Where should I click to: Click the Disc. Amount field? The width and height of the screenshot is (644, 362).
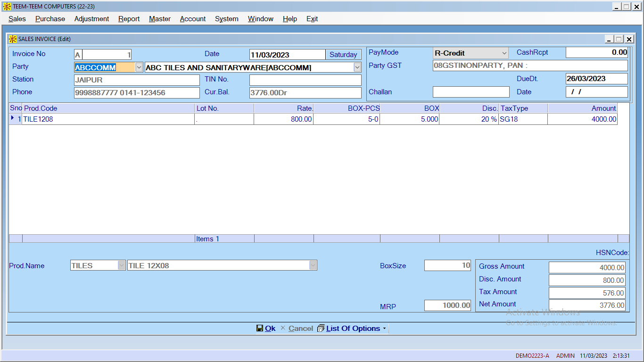(x=587, y=280)
